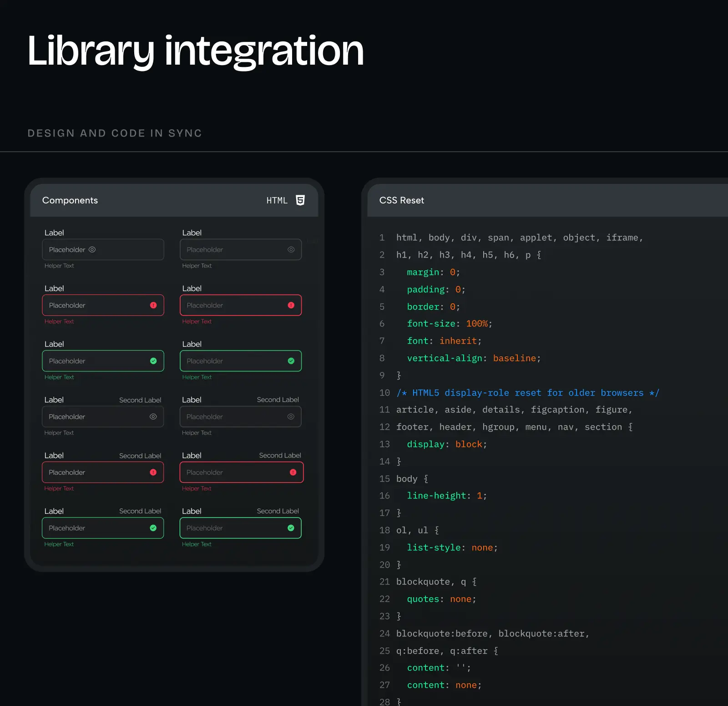
Task: Click code line 'margin: 0;'
Action: click(434, 272)
